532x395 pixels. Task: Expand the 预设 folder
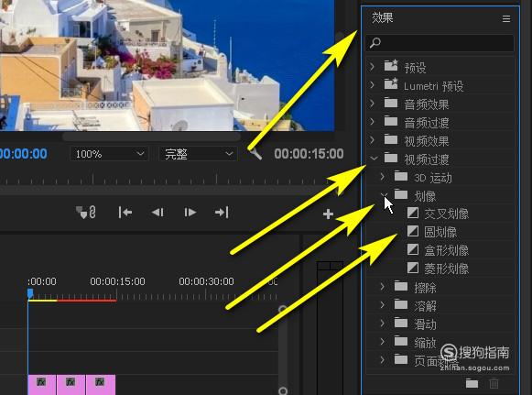coord(372,66)
